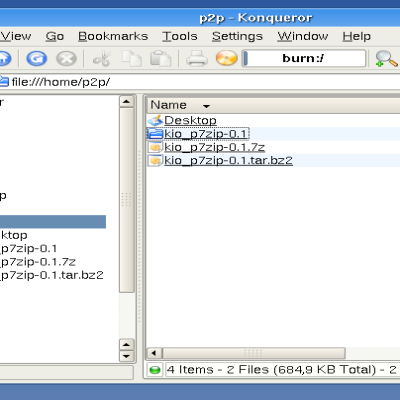The height and width of the screenshot is (400, 400).
Task: Click the Zoom in magnifier icon
Action: coord(386,59)
